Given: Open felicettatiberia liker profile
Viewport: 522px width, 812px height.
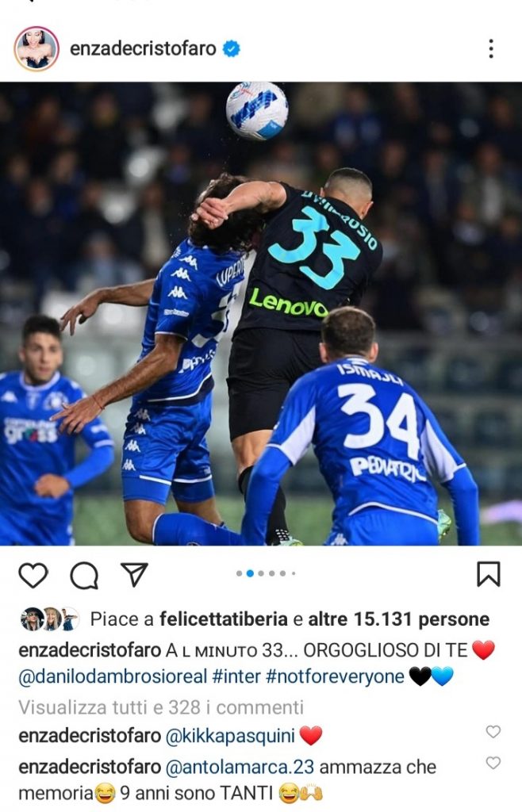Looking at the screenshot, I should pyautogui.click(x=223, y=619).
